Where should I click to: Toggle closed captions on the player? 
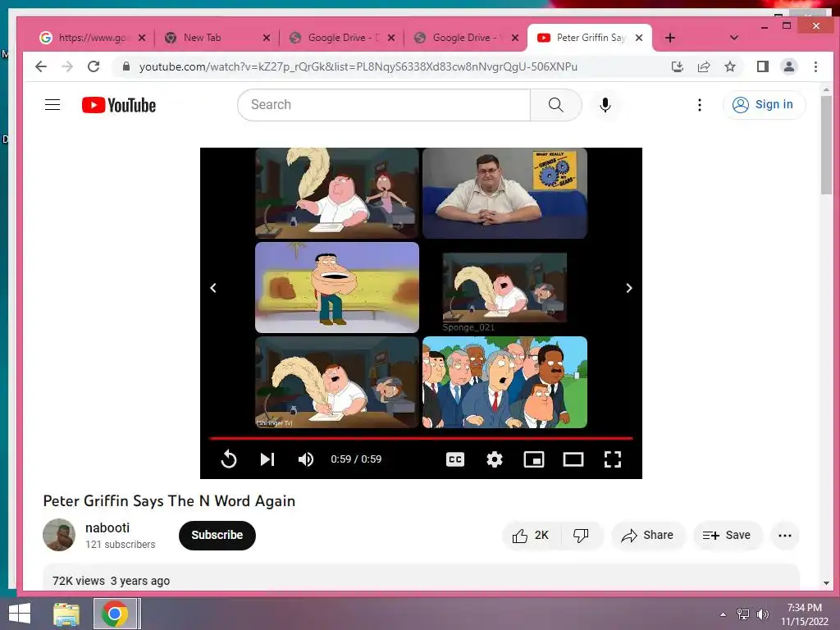point(455,459)
